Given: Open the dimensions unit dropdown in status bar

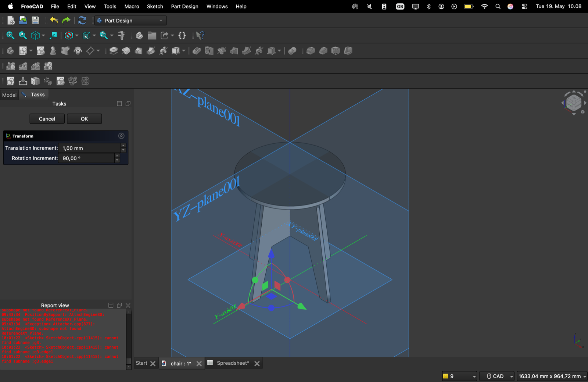Looking at the screenshot, I should coord(552,376).
